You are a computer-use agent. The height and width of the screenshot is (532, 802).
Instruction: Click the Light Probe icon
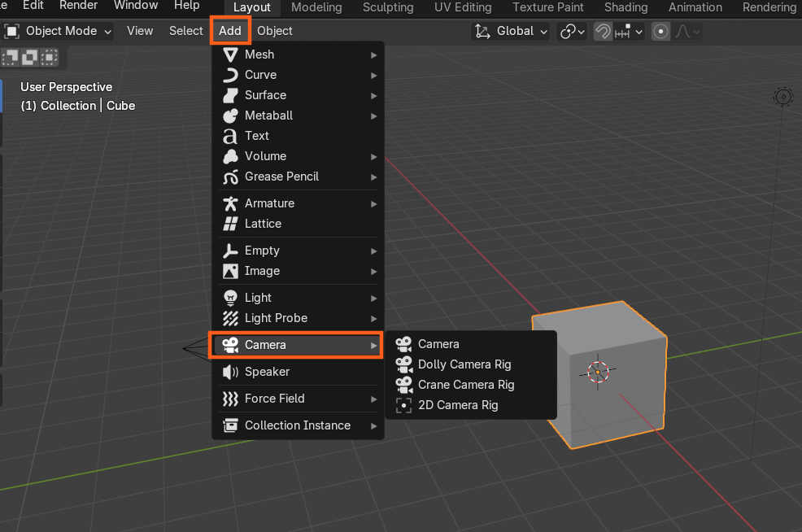(x=230, y=318)
